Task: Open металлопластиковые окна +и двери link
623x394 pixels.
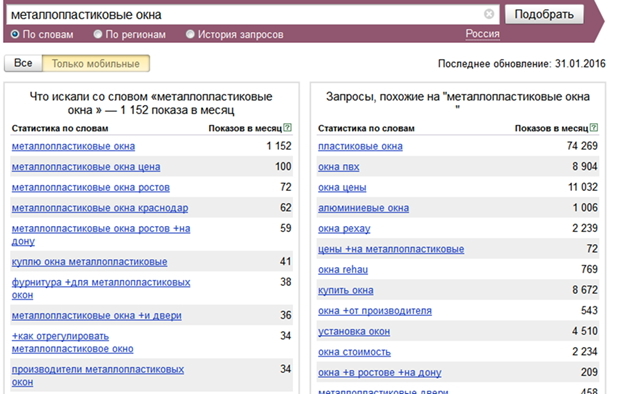Action: [97, 315]
